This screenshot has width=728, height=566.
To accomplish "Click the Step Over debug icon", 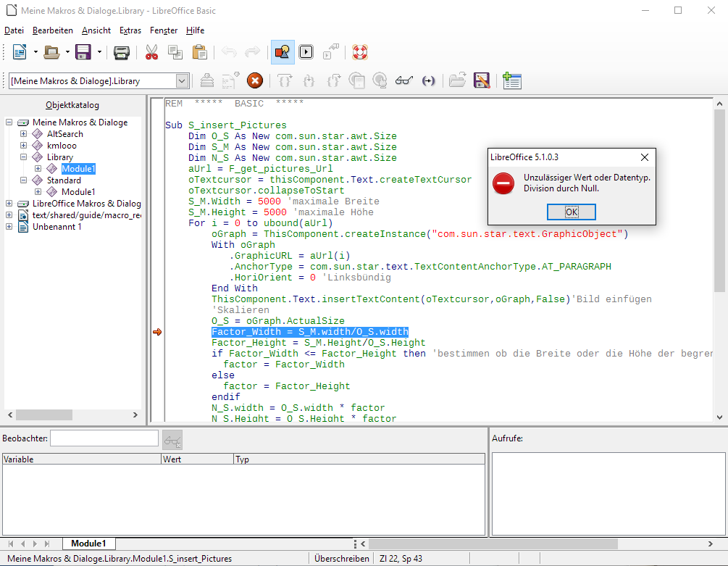I will click(x=285, y=80).
